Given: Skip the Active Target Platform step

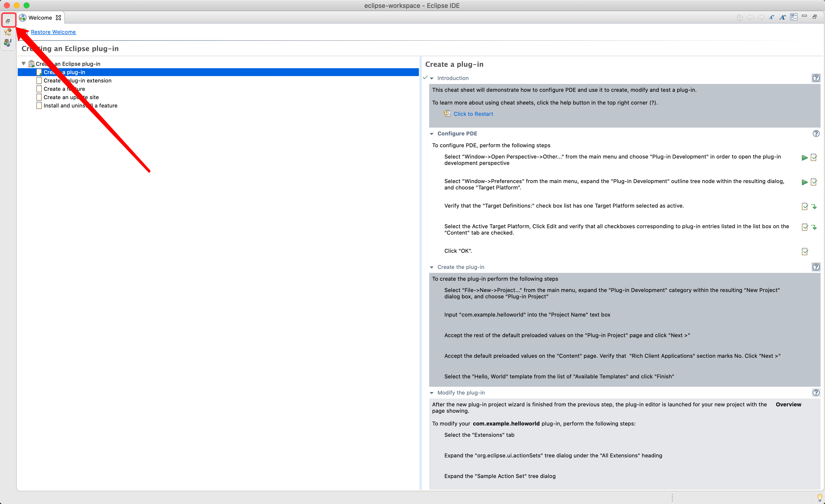Looking at the screenshot, I should [814, 227].
